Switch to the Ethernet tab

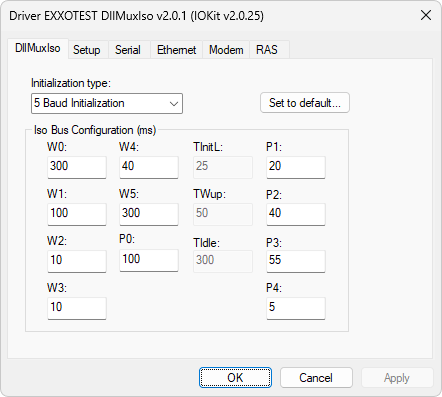click(176, 50)
